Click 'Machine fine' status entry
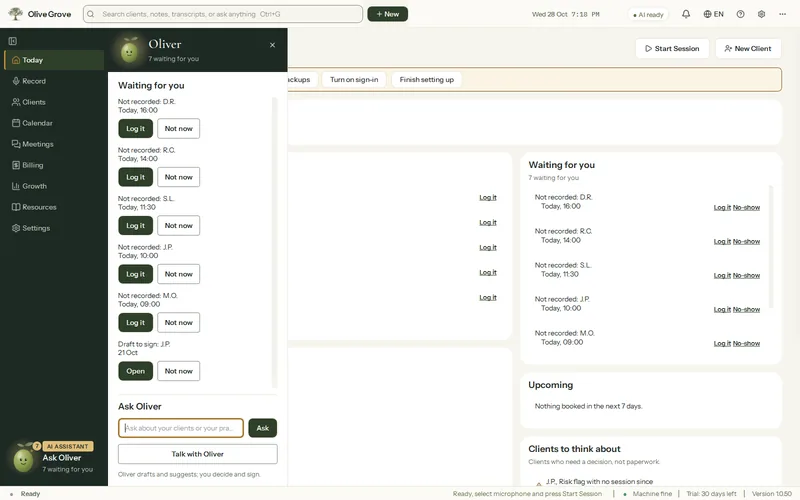This screenshot has height=500, width=800. click(647, 494)
